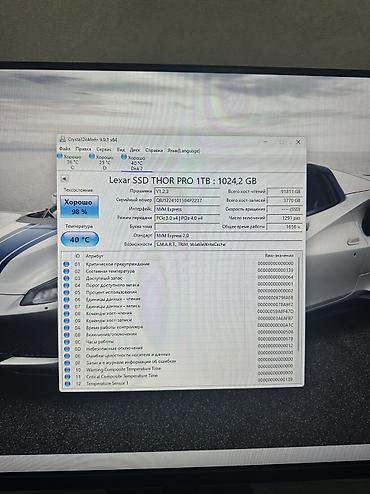Click the Хорошо 98 % health status button
Viewport: 370px width, 494px height.
point(79,207)
